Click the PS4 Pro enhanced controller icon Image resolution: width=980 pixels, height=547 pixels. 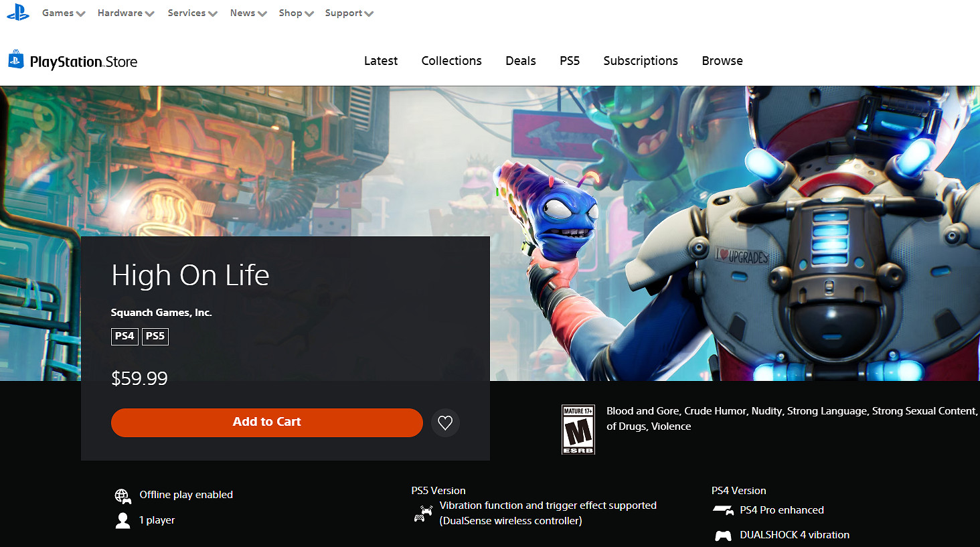722,510
